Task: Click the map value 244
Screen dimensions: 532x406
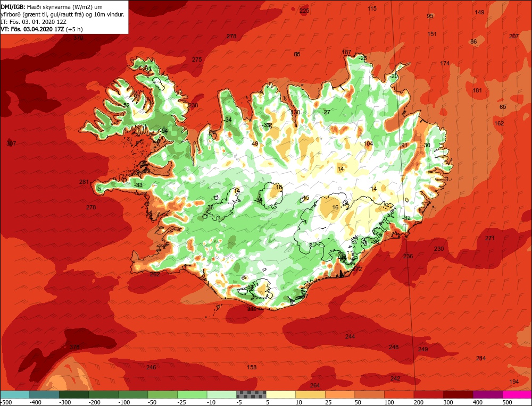Action: tap(350, 336)
